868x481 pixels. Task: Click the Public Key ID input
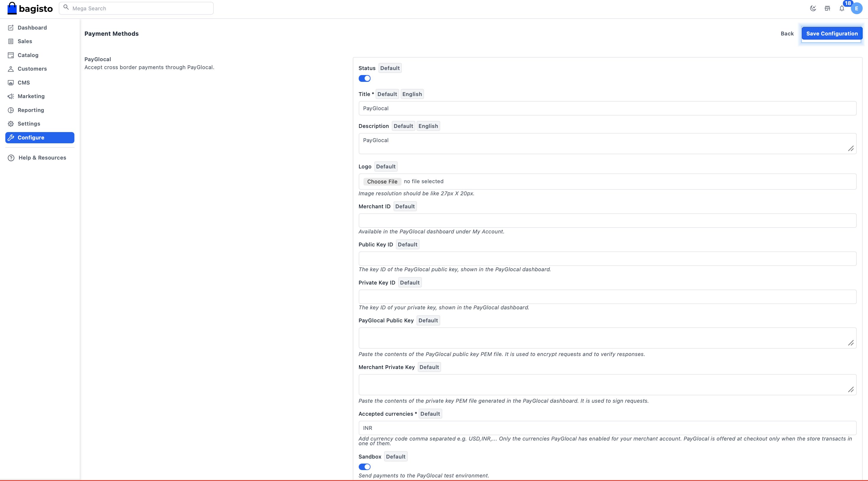point(607,259)
